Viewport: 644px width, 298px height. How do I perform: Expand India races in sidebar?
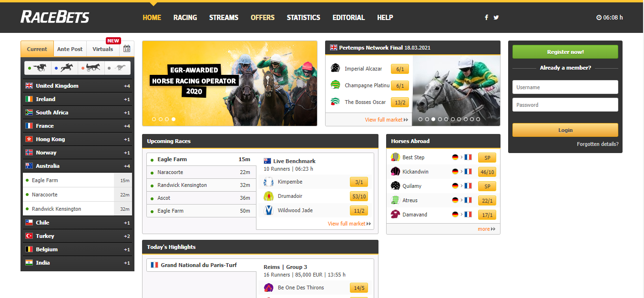(x=77, y=263)
